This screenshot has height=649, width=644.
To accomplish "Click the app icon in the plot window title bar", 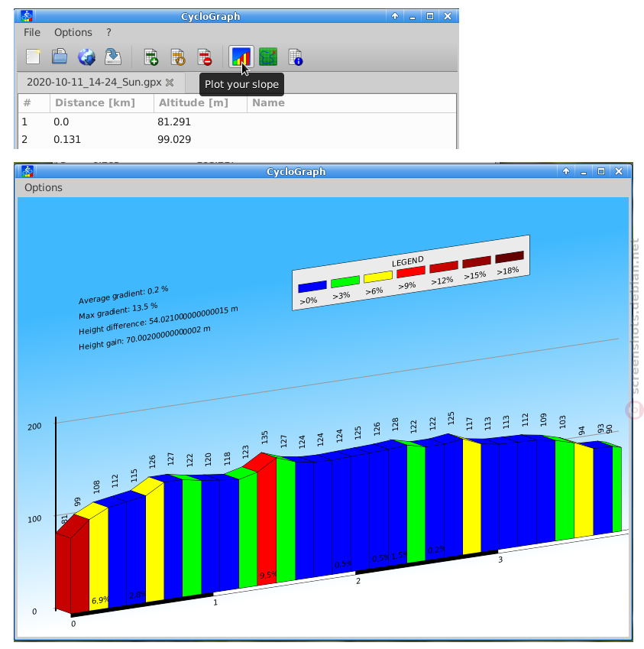I will (28, 171).
